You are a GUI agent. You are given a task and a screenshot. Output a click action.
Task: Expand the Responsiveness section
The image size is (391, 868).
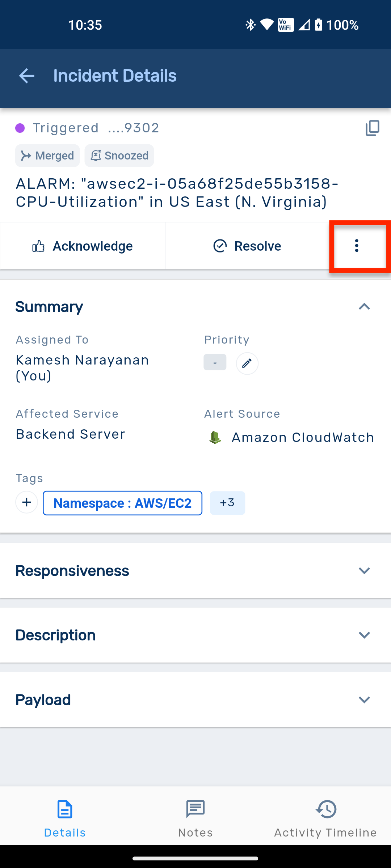pos(364,571)
